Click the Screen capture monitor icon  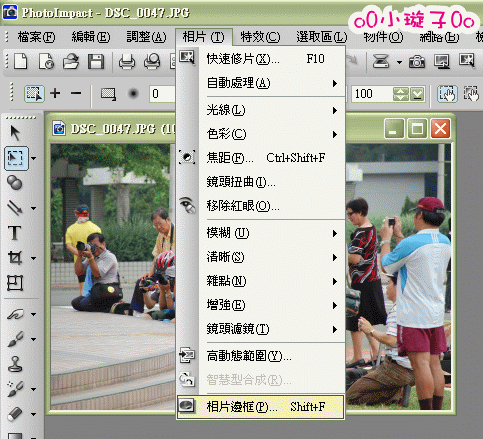[442, 62]
